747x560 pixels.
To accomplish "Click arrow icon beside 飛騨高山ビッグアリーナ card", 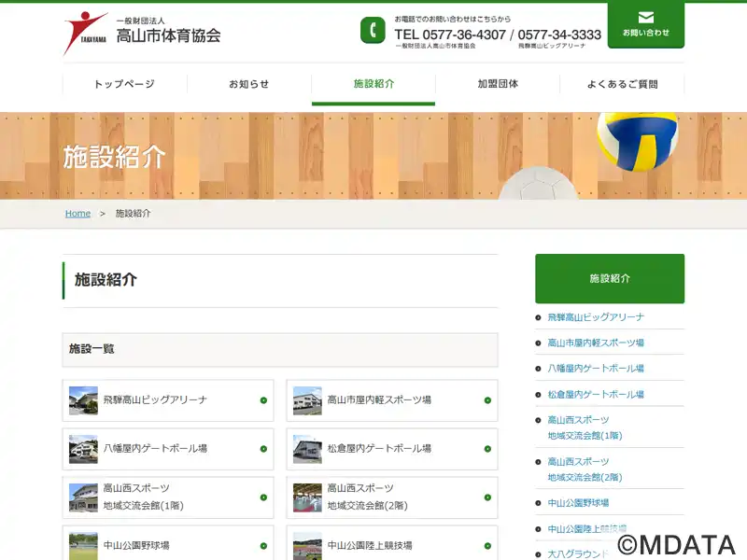I will (263, 400).
